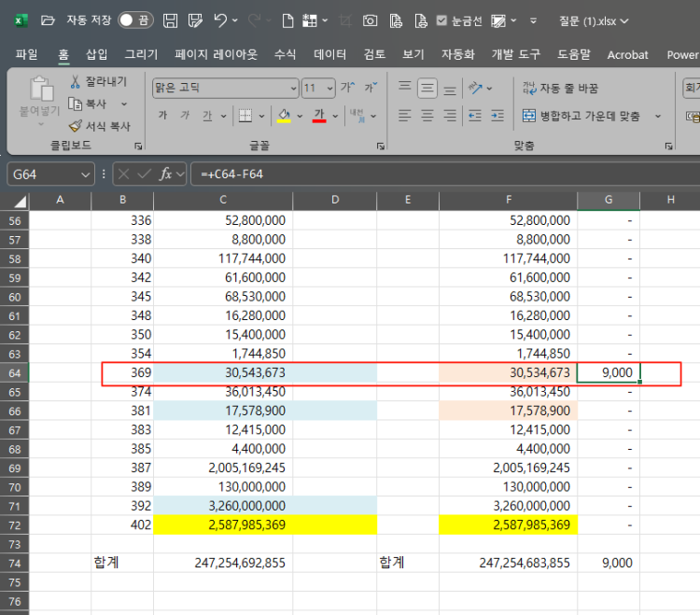The height and width of the screenshot is (615, 700).
Task: Open the 질문 (1).xlsx file name dropdown
Action: pyautogui.click(x=594, y=21)
